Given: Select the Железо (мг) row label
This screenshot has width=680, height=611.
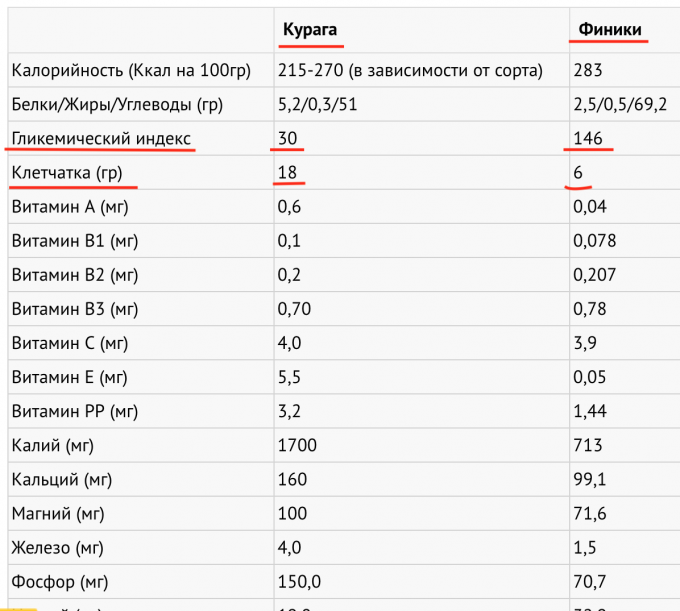Looking at the screenshot, I should 57,547.
